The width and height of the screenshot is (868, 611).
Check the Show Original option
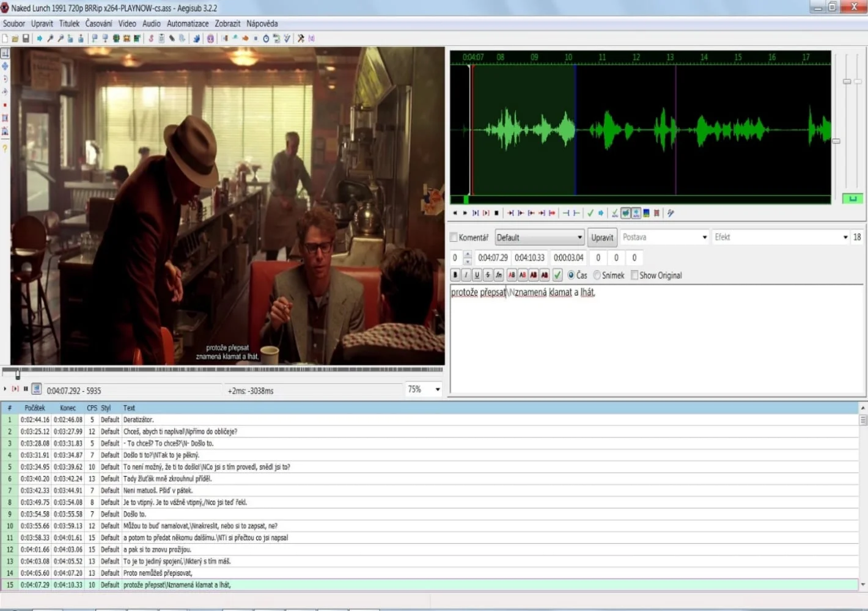click(634, 276)
